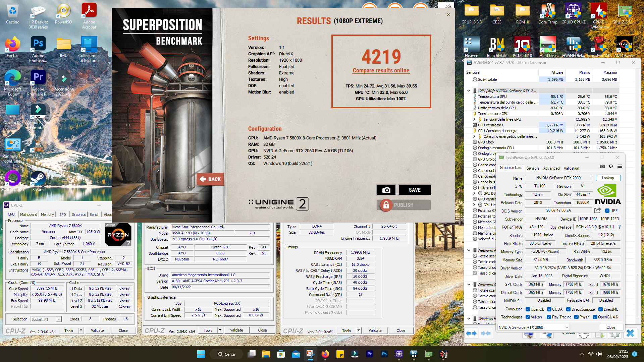Click Validate in the CPU-Z CPU window
The height and width of the screenshot is (362, 644).
pyautogui.click(x=97, y=330)
